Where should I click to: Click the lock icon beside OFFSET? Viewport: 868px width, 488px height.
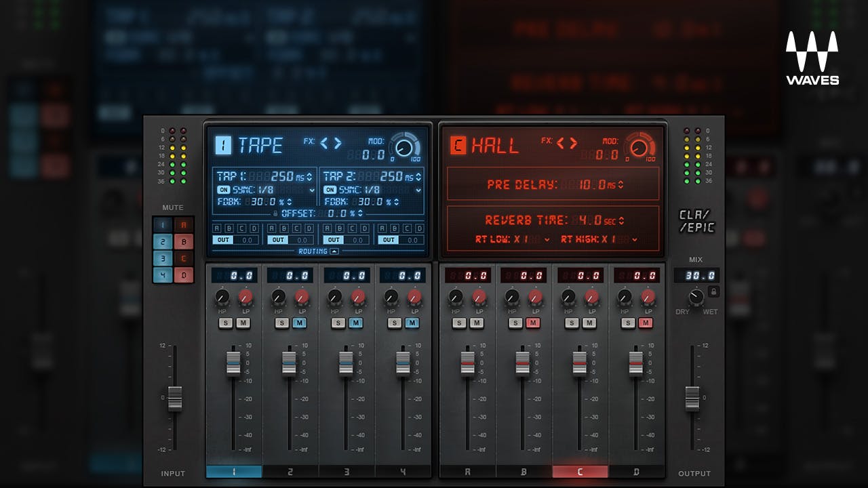coord(276,213)
